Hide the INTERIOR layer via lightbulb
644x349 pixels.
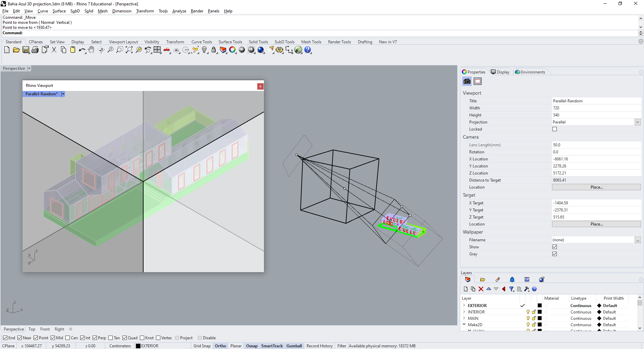pos(528,312)
